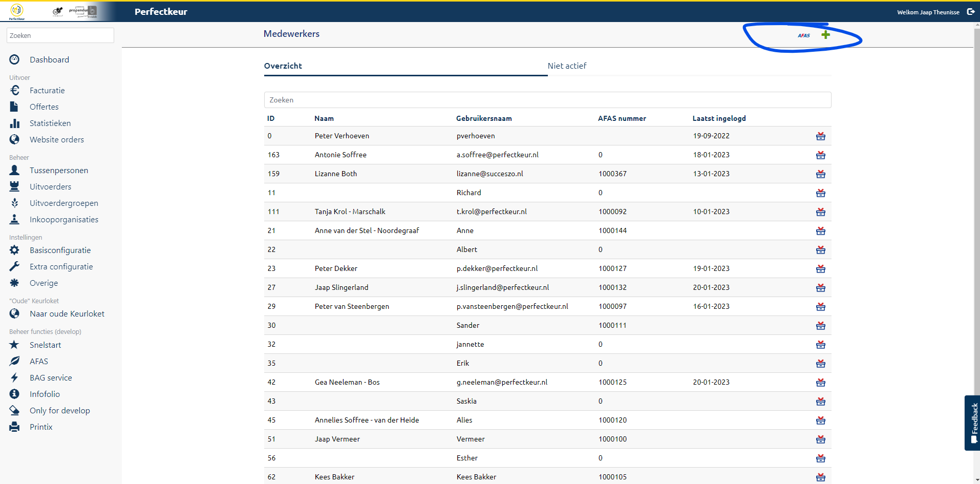This screenshot has width=980, height=484.
Task: Click the bar chart icon for Statistieken
Action: tap(14, 123)
